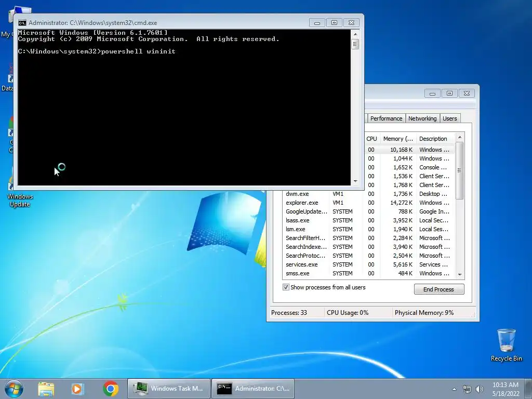Image resolution: width=532 pixels, height=399 pixels.
Task: Click the 14,272 K memory value
Action: coord(402,203)
